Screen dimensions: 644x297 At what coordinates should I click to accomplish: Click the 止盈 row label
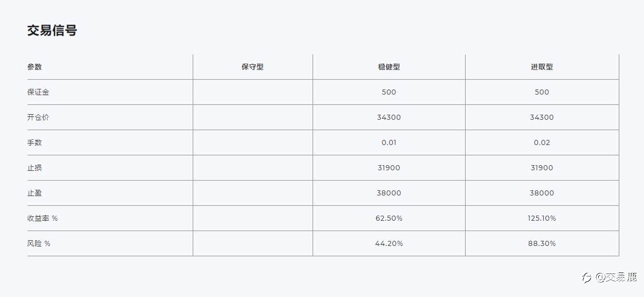(34, 193)
